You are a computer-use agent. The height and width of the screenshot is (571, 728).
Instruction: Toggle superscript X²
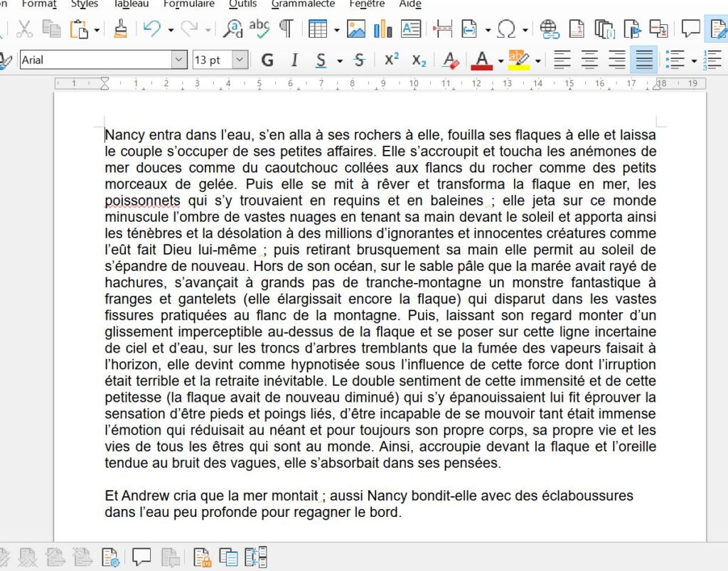(x=392, y=60)
